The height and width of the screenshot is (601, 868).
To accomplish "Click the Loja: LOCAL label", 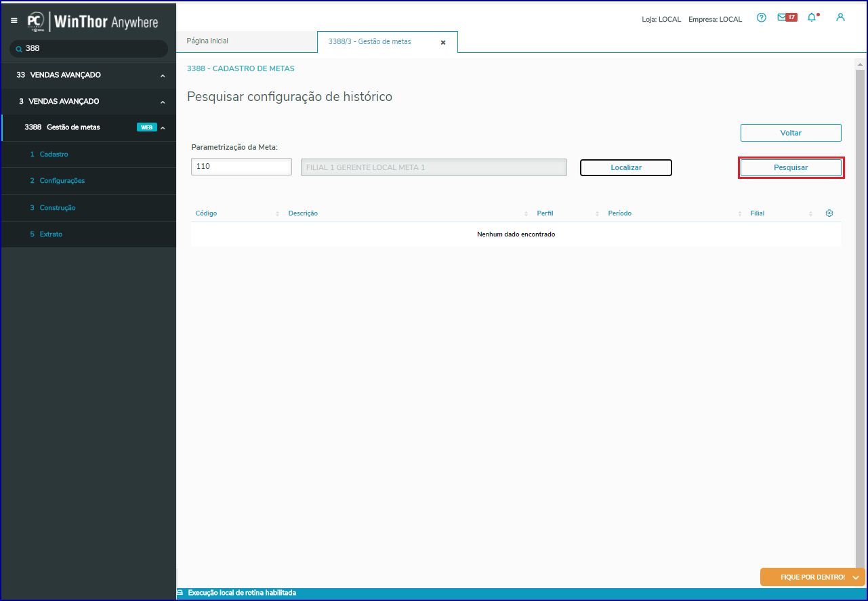I will [x=661, y=19].
